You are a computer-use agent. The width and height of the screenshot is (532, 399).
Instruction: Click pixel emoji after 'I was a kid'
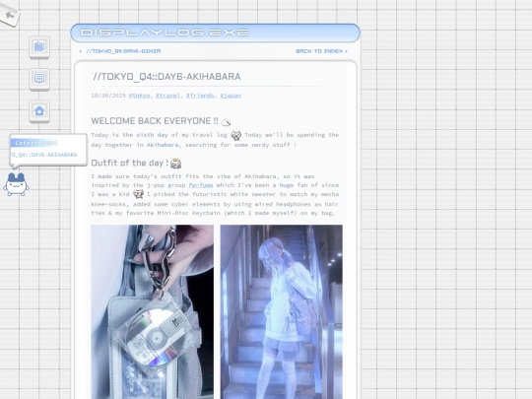139,194
